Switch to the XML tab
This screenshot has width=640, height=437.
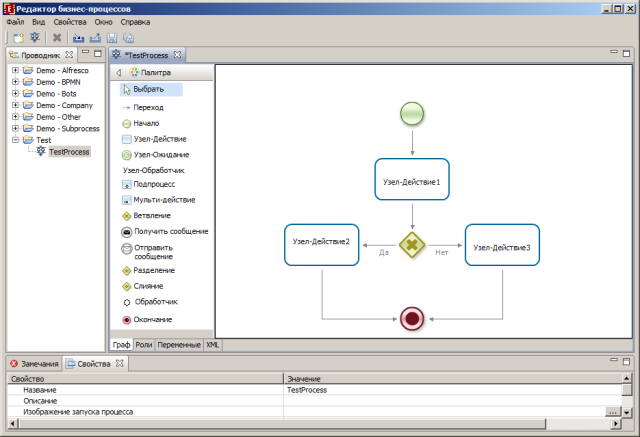[x=213, y=344]
